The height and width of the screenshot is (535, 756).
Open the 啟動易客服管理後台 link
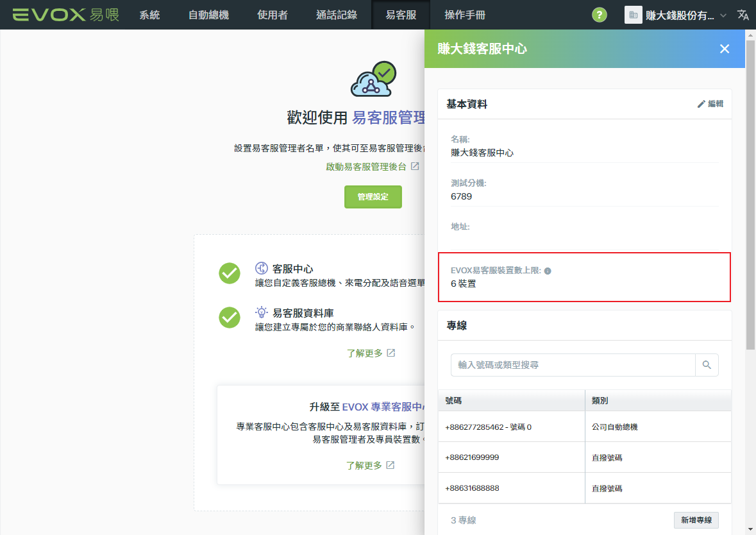(366, 166)
